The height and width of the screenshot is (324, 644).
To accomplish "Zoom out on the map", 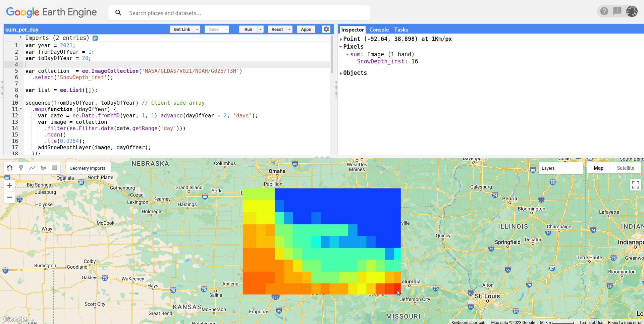I will (10, 197).
